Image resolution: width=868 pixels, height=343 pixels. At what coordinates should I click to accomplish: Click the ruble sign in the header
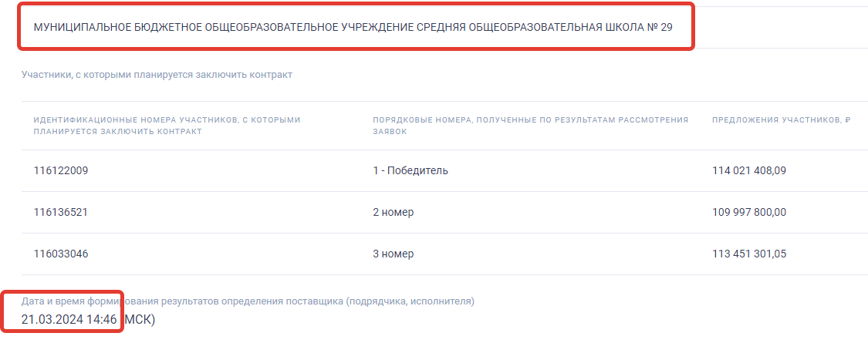pyautogui.click(x=848, y=120)
